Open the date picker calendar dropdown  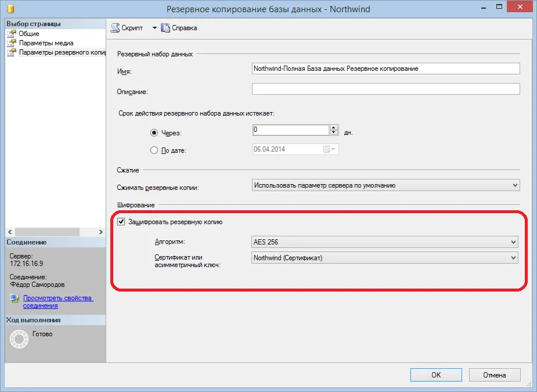330,149
